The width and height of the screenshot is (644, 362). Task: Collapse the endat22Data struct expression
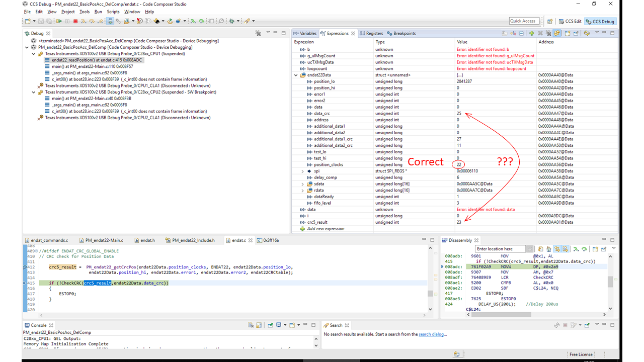296,75
